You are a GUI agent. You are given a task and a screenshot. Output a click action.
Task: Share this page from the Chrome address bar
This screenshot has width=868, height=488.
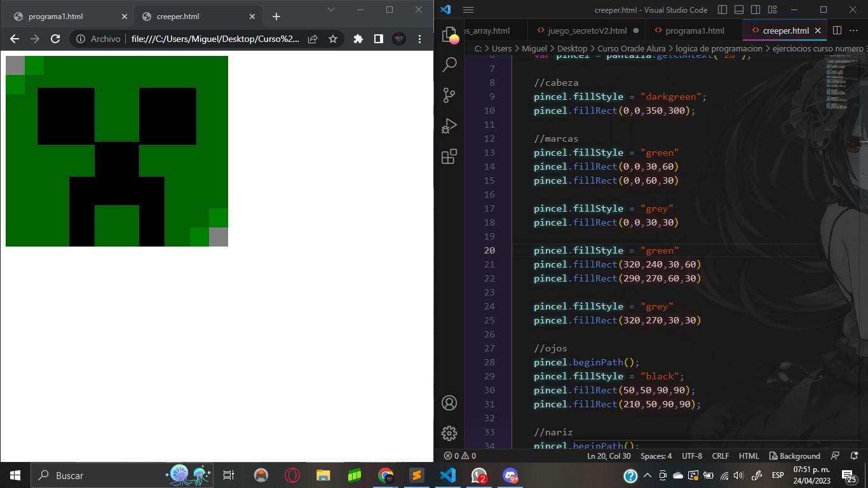tap(313, 39)
